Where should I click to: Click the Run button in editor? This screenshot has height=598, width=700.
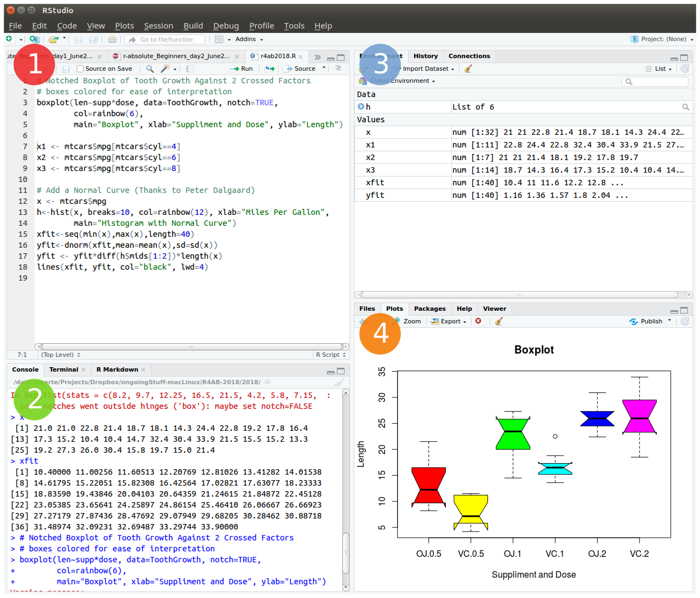pyautogui.click(x=242, y=69)
